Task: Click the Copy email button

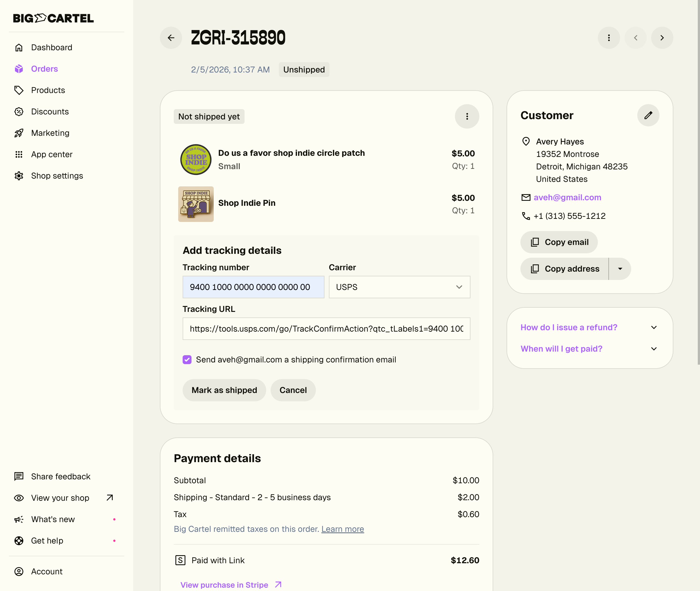Action: [559, 242]
